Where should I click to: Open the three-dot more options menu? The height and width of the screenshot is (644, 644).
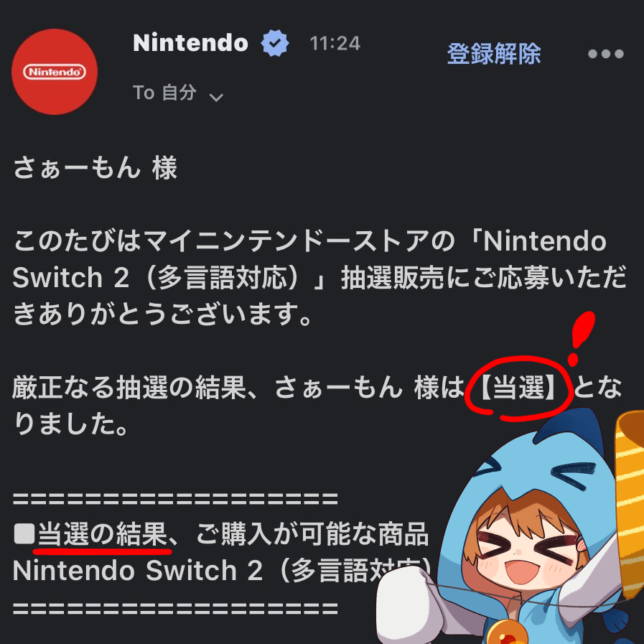point(606,54)
